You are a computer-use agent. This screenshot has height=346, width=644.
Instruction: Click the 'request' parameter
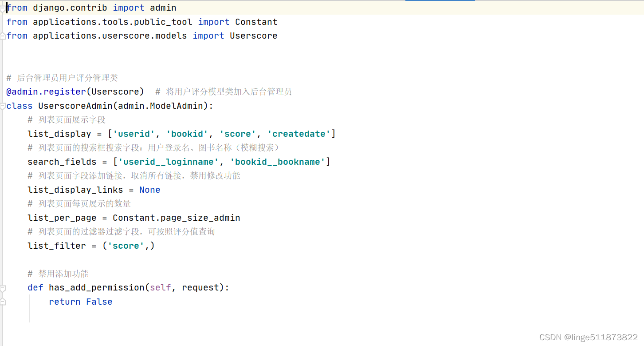(200, 287)
